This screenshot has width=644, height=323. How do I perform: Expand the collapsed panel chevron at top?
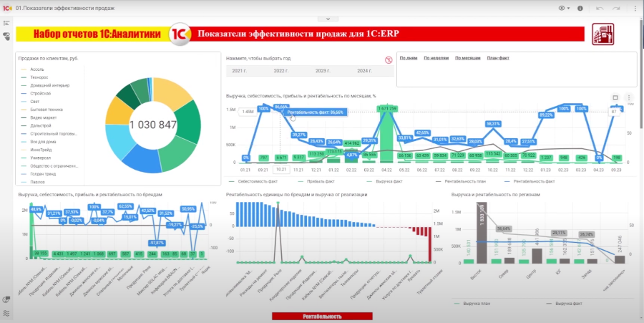click(328, 19)
